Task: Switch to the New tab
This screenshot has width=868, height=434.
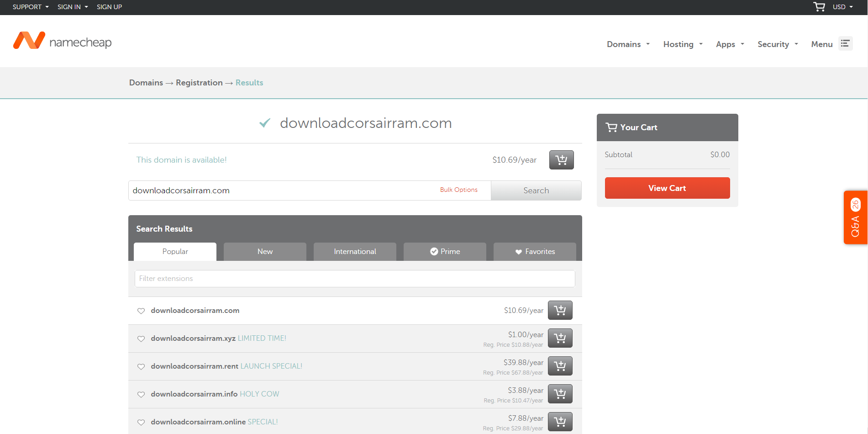Action: (x=265, y=252)
